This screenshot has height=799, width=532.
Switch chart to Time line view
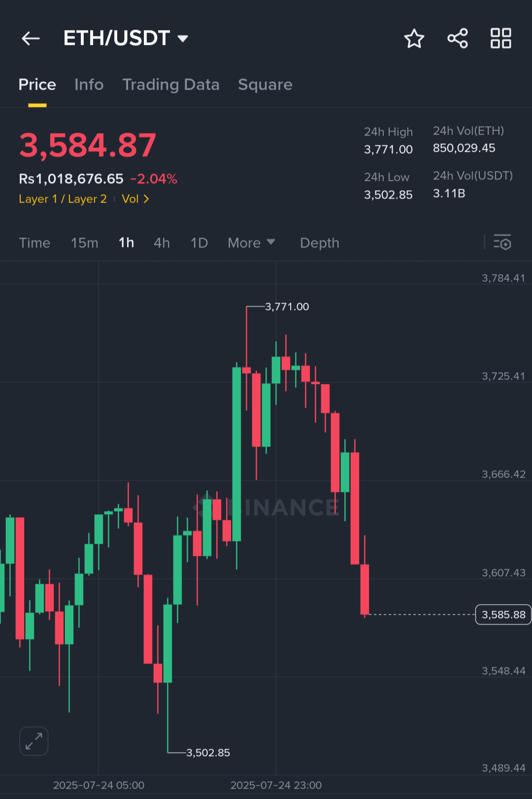click(x=34, y=243)
